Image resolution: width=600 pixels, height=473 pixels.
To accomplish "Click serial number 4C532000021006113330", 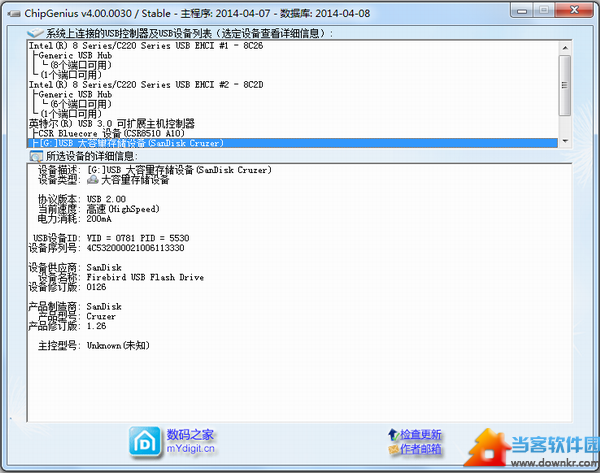I will coord(135,248).
